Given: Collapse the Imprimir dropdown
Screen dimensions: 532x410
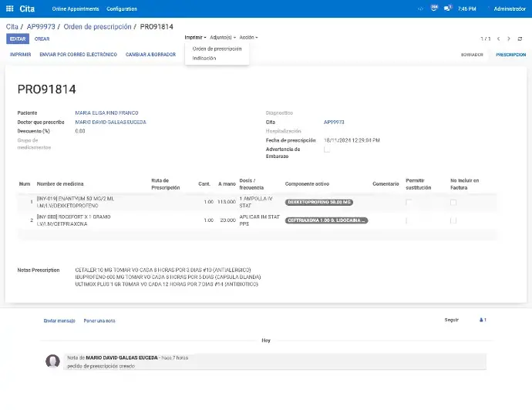Looking at the screenshot, I should 195,37.
